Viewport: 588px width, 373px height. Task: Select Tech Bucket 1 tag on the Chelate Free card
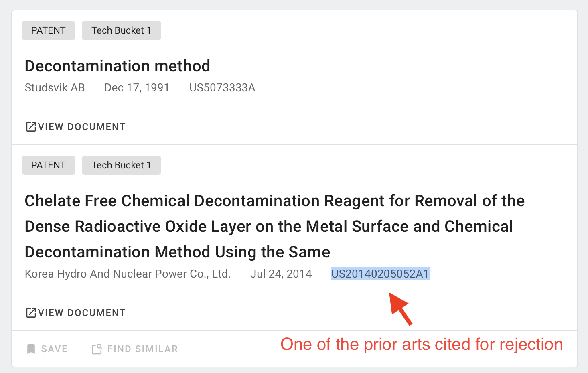[x=122, y=165]
